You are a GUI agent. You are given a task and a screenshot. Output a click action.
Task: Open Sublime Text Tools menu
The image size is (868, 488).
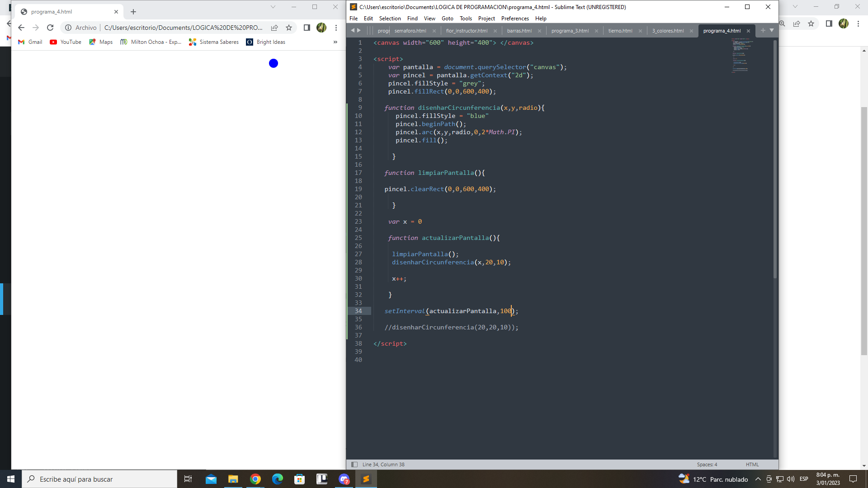coord(466,19)
